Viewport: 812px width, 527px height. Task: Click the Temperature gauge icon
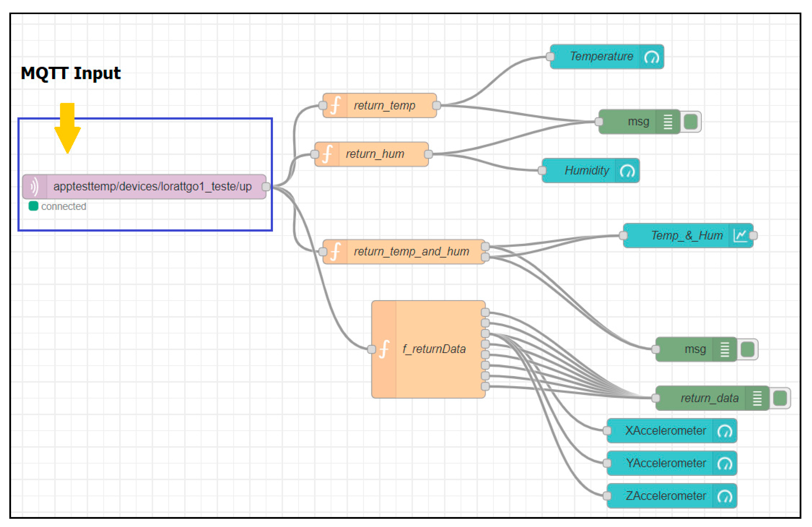pyautogui.click(x=652, y=57)
